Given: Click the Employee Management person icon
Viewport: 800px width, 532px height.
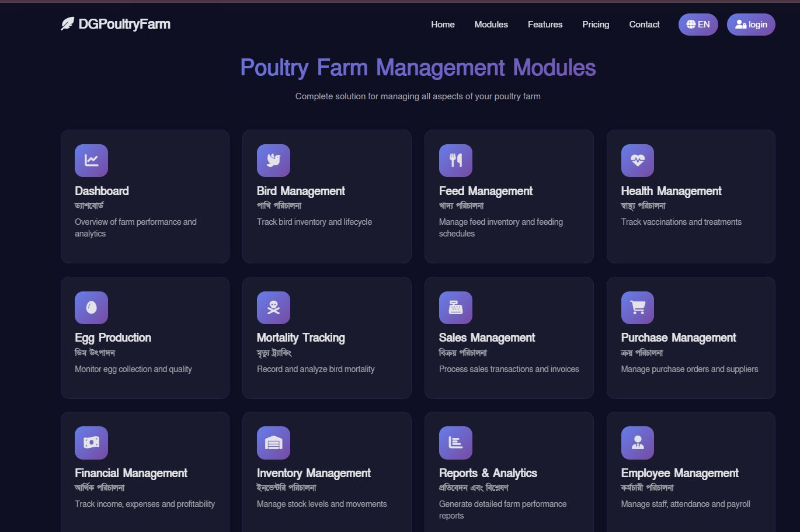Looking at the screenshot, I should click(x=638, y=443).
